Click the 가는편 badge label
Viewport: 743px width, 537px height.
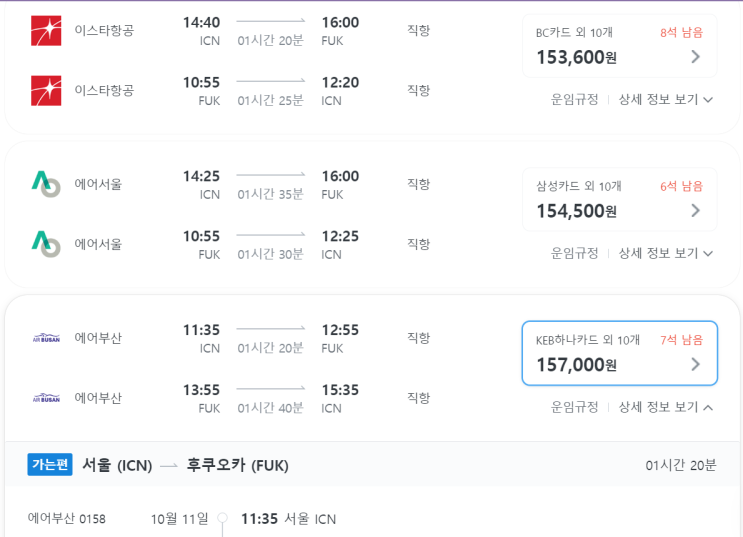coord(50,465)
